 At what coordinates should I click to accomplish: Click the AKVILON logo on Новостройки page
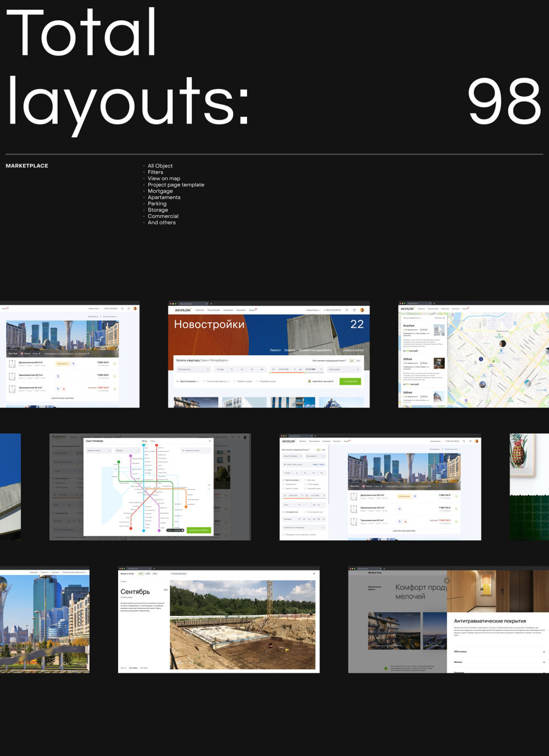tap(182, 310)
